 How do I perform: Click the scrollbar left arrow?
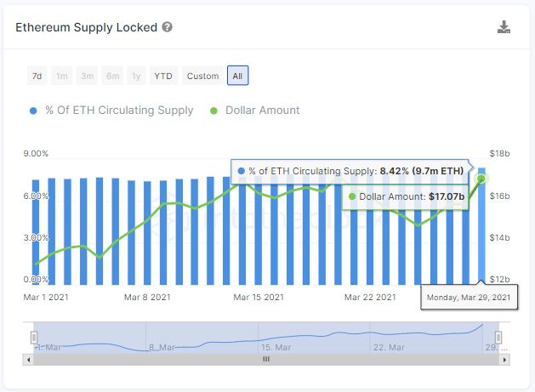tap(28, 360)
